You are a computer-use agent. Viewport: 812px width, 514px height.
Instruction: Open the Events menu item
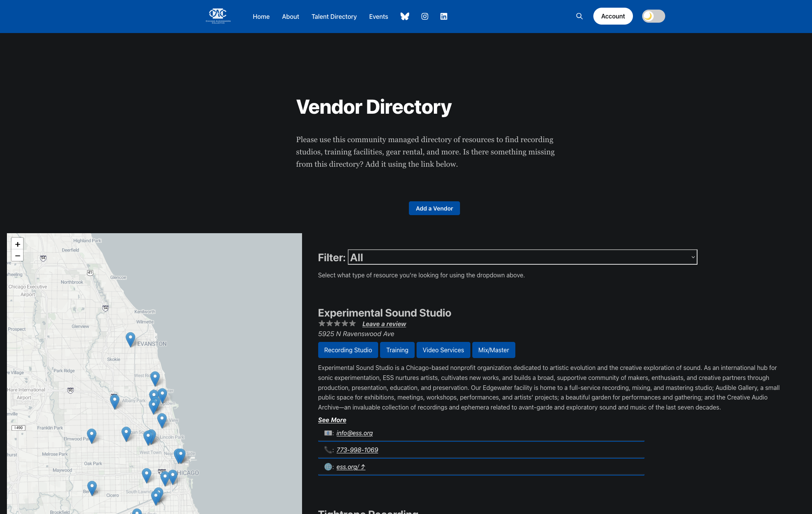379,17
